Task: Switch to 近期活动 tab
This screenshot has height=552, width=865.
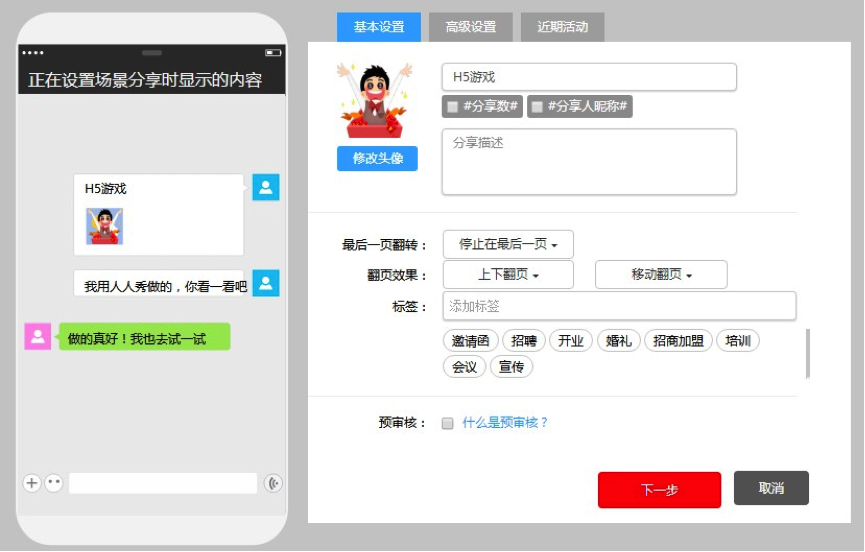Action: click(563, 27)
